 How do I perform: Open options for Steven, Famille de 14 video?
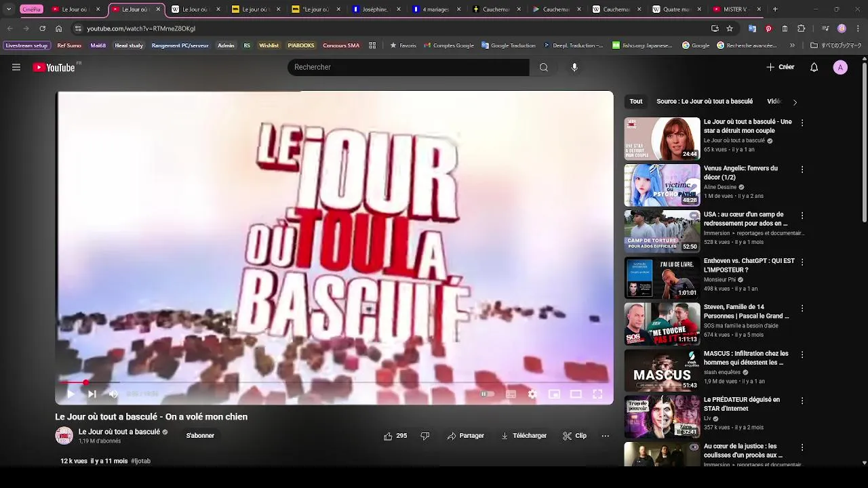point(802,308)
